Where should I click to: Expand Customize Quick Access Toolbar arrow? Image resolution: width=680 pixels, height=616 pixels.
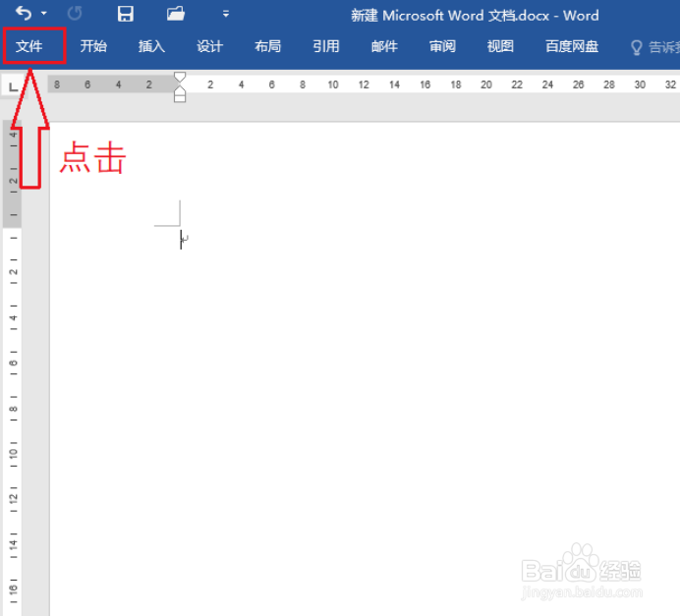[225, 14]
